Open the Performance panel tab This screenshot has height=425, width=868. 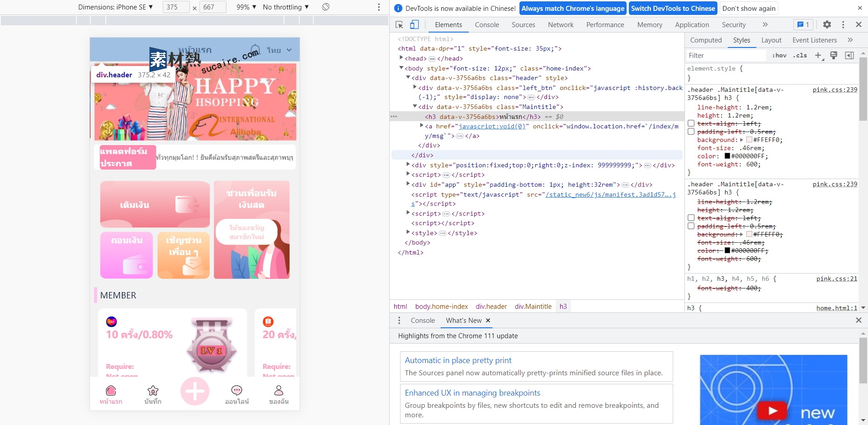pyautogui.click(x=605, y=25)
